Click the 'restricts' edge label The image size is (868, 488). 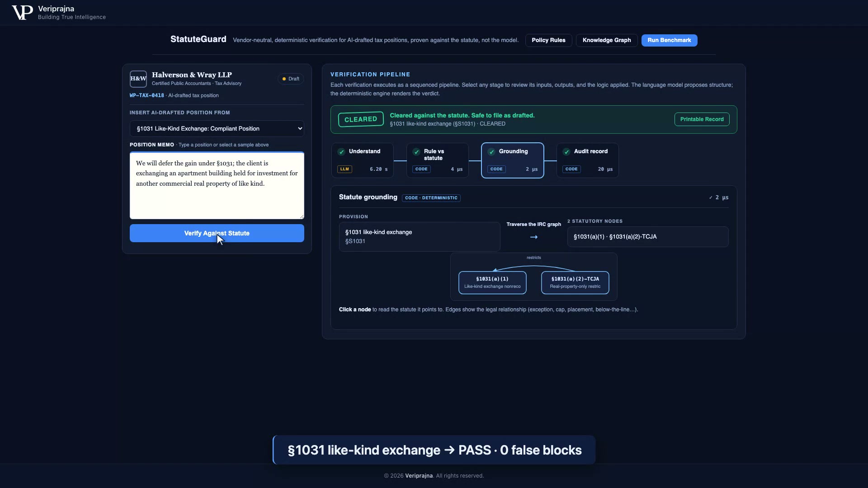534,258
